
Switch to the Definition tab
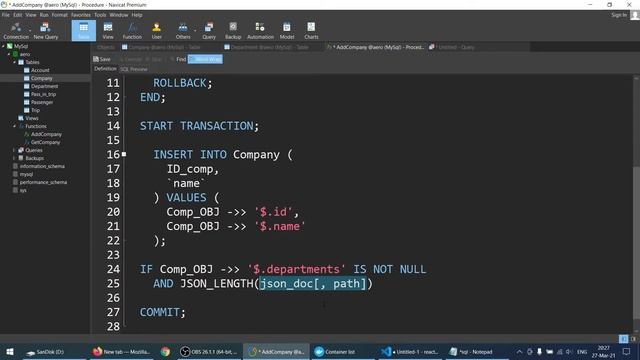[105, 69]
